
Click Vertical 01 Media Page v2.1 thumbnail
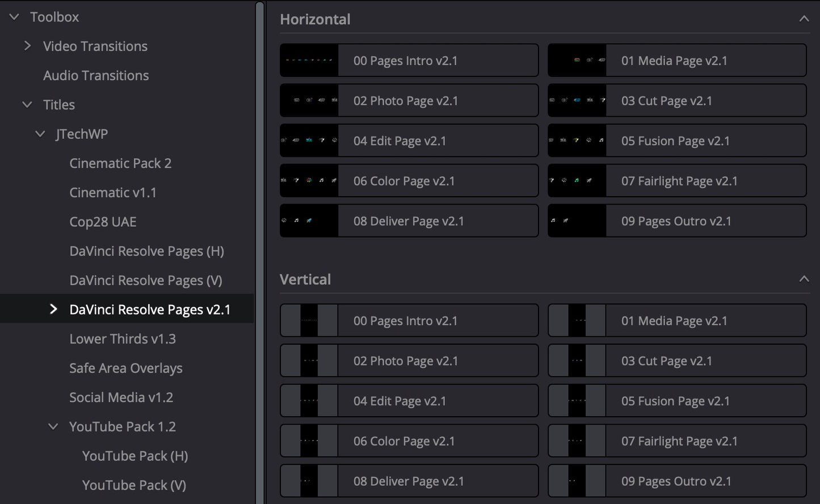click(577, 320)
